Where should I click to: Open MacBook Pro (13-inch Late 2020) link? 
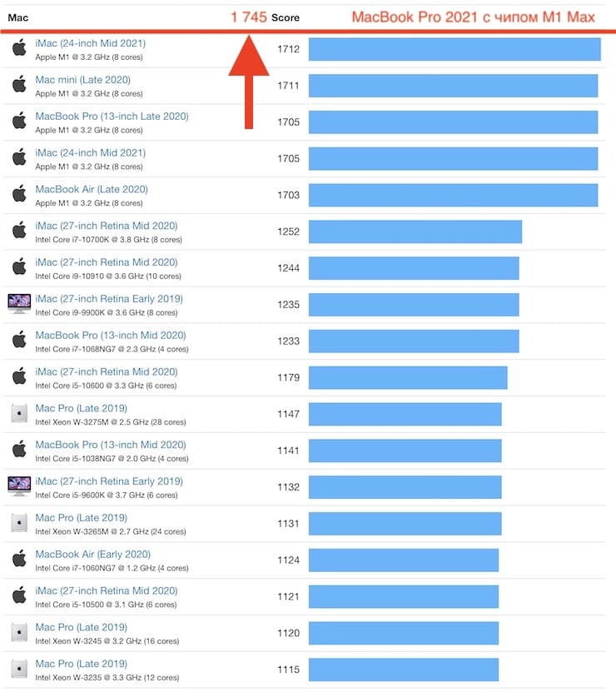[x=112, y=117]
